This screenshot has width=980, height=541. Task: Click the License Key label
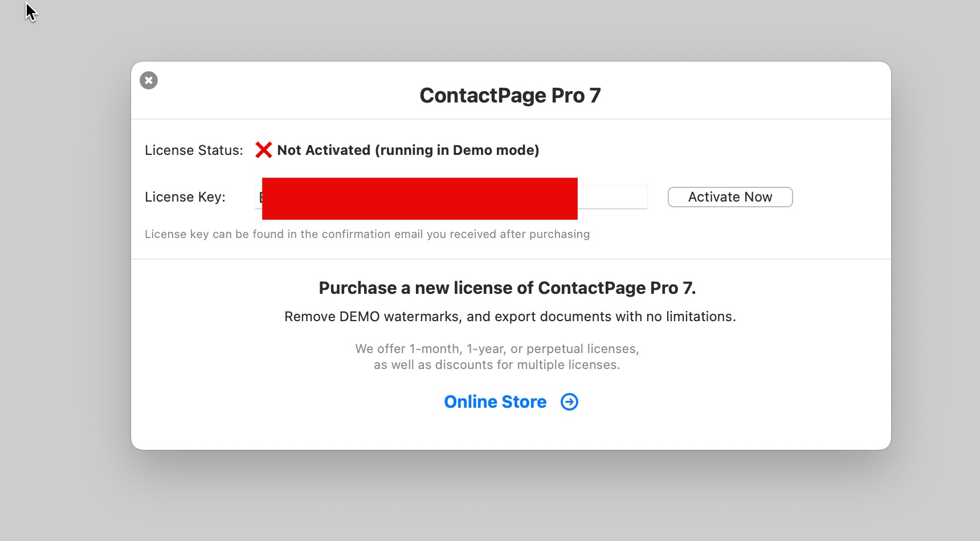(185, 197)
